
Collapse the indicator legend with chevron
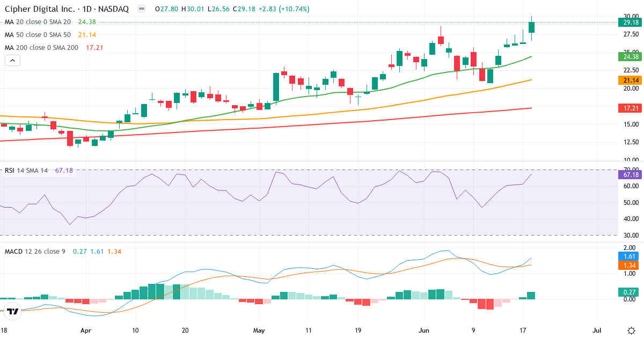[13, 61]
